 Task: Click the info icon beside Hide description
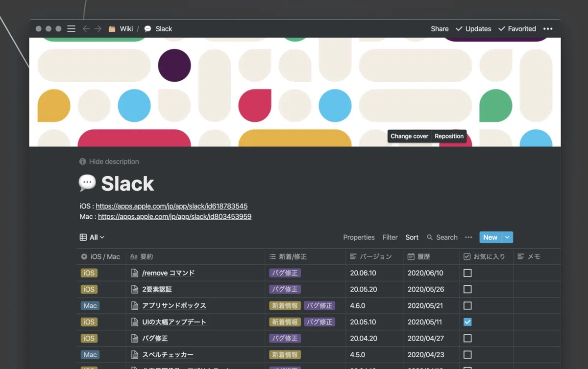tap(83, 161)
